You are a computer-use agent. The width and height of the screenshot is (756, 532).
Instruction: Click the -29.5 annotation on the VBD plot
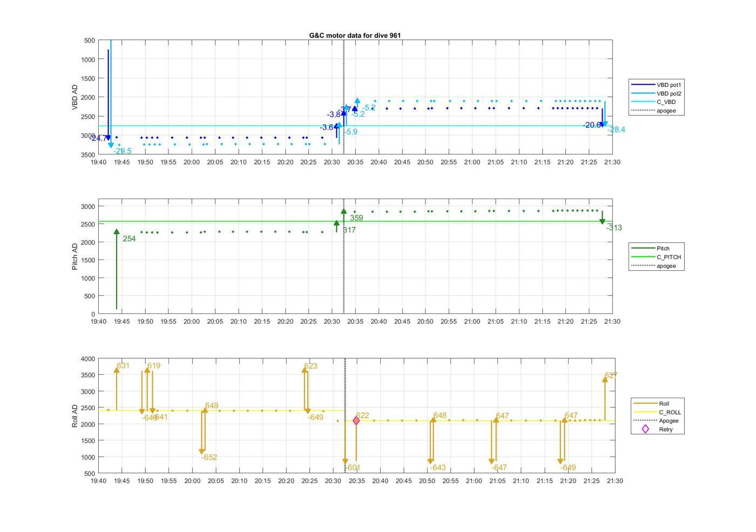pos(122,151)
